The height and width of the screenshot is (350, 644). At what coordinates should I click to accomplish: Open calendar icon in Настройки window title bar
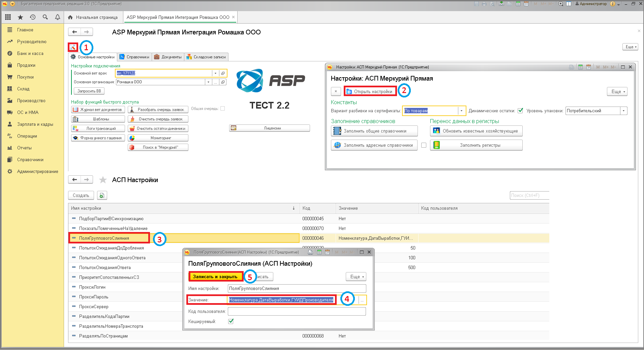click(588, 67)
